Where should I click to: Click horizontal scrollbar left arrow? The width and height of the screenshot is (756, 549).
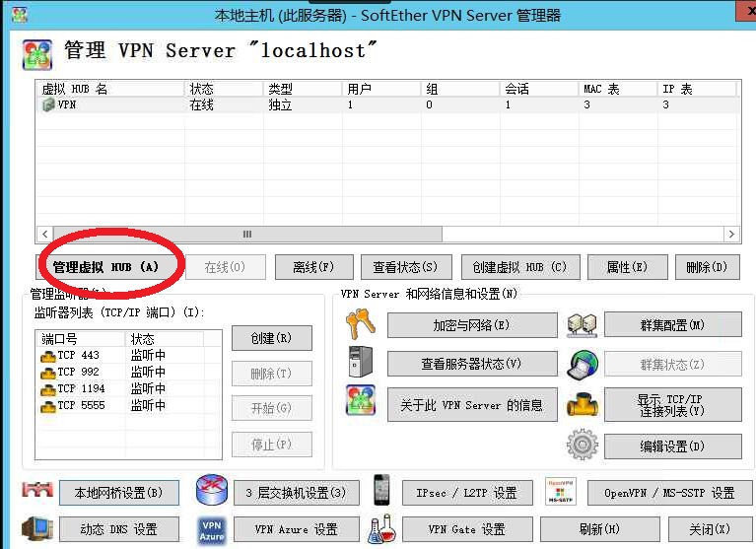pyautogui.click(x=43, y=235)
